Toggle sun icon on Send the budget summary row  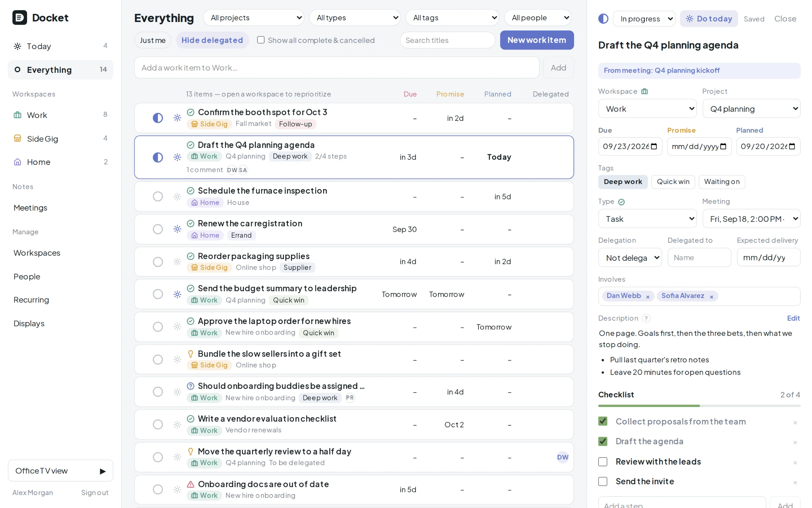177,294
